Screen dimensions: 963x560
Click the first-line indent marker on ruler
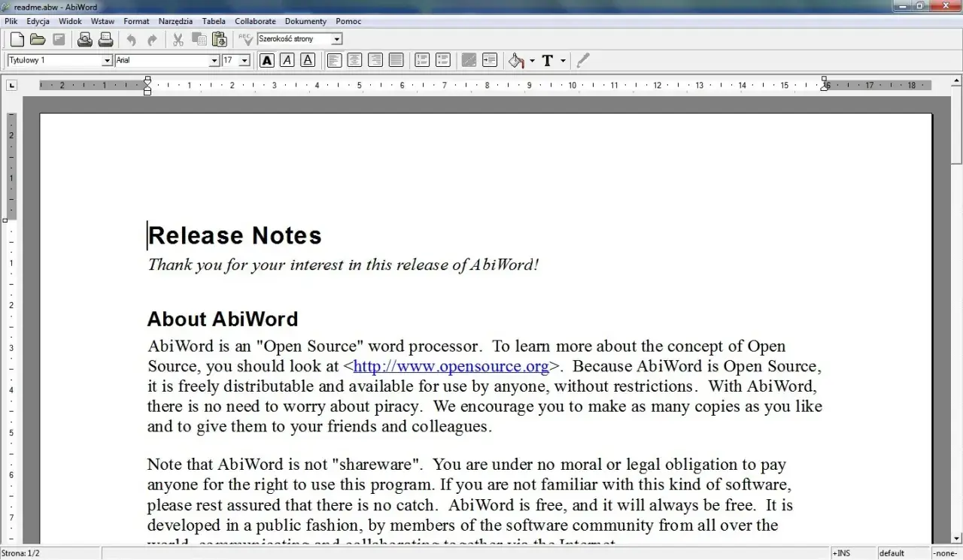147,80
